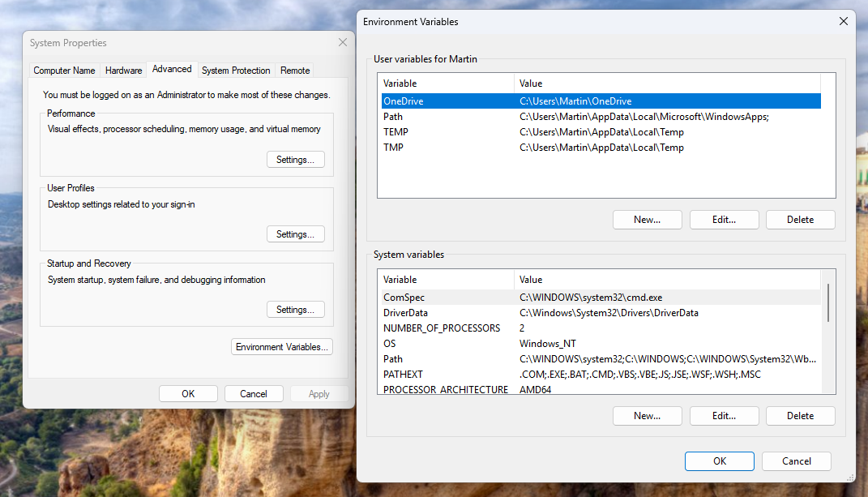Viewport: 868px width, 497px height.
Task: Open User Profiles Settings button
Action: [x=296, y=234]
